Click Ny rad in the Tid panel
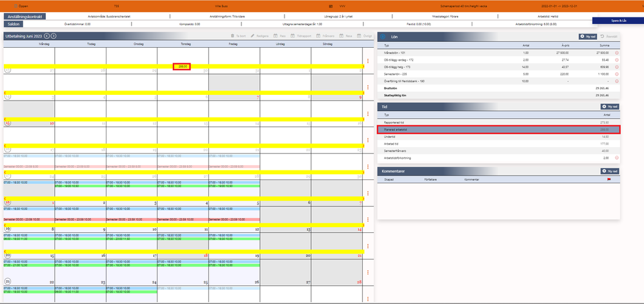644x304 pixels. (610, 106)
